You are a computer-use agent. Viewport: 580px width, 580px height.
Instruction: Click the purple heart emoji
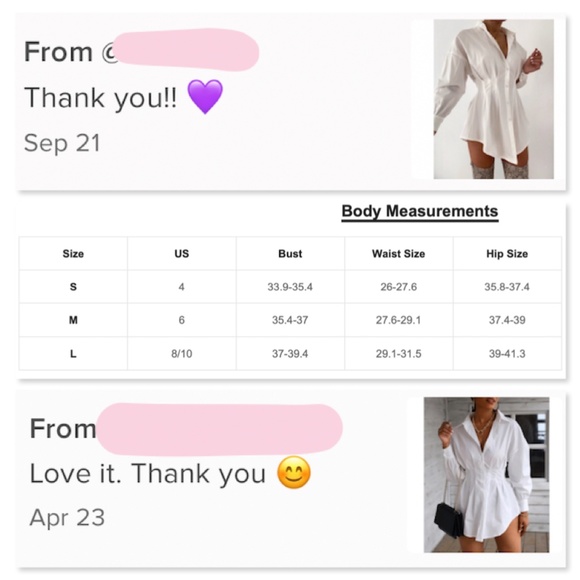pyautogui.click(x=205, y=97)
